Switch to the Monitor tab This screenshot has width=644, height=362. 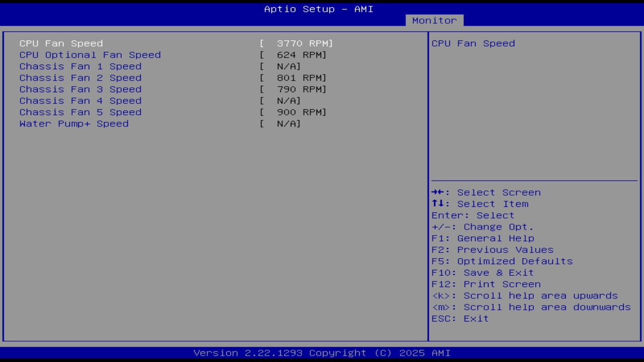tap(434, 21)
